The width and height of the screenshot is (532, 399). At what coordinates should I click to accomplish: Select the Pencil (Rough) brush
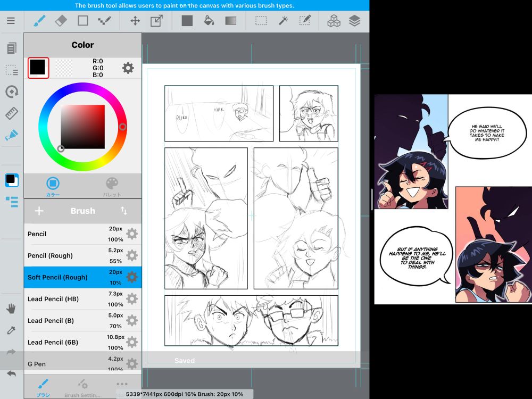click(82, 255)
